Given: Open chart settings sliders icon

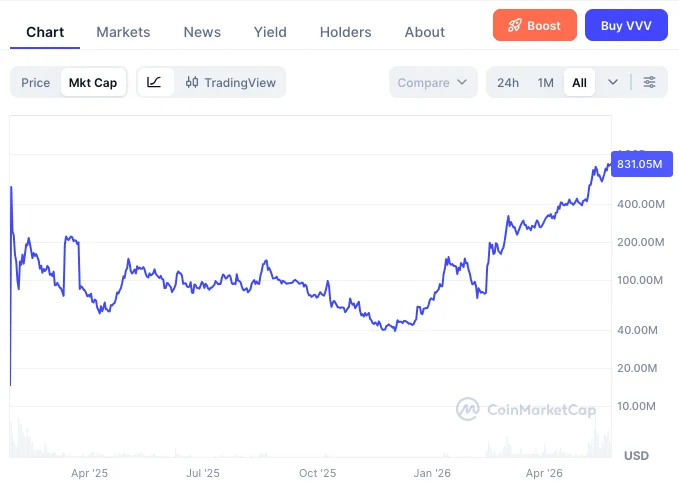Looking at the screenshot, I should point(649,82).
